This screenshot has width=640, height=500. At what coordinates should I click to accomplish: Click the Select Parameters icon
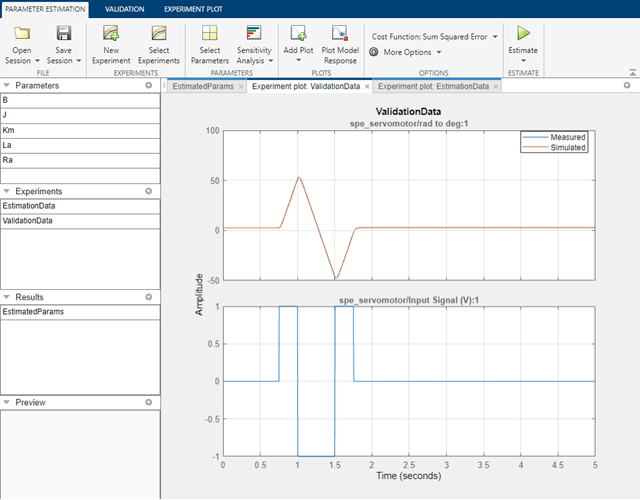(x=209, y=33)
